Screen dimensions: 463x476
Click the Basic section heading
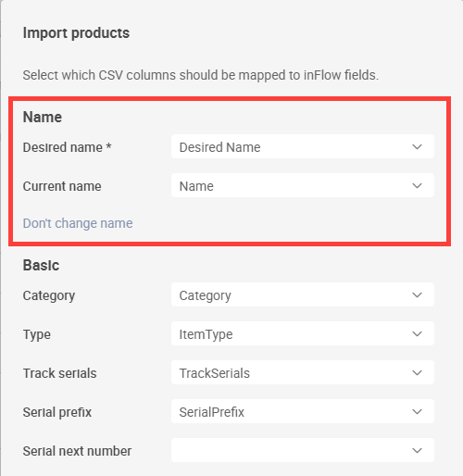[x=41, y=265]
